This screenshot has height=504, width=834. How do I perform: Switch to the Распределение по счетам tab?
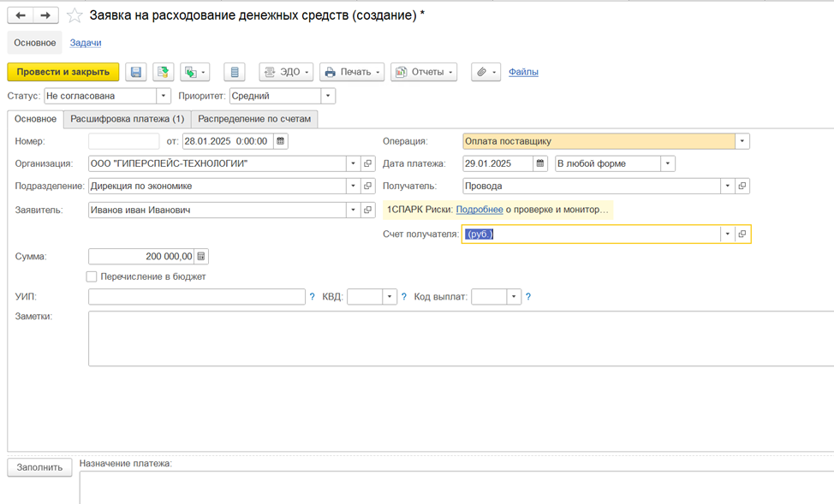(x=254, y=119)
